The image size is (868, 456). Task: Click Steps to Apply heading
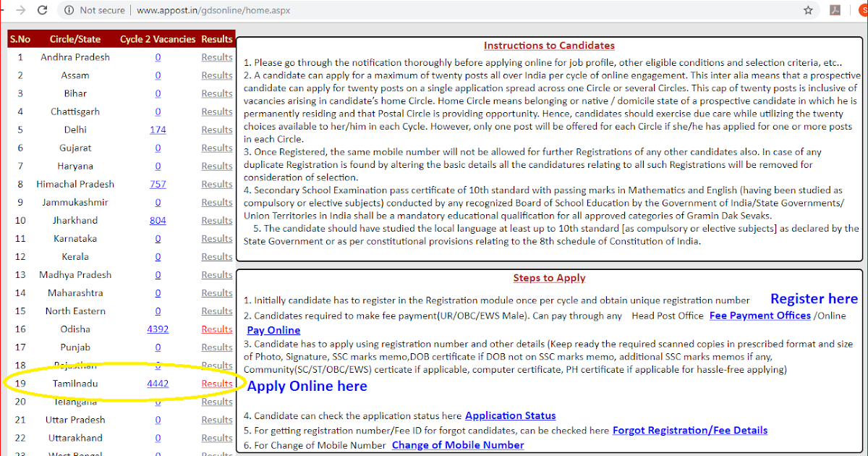pyautogui.click(x=549, y=278)
